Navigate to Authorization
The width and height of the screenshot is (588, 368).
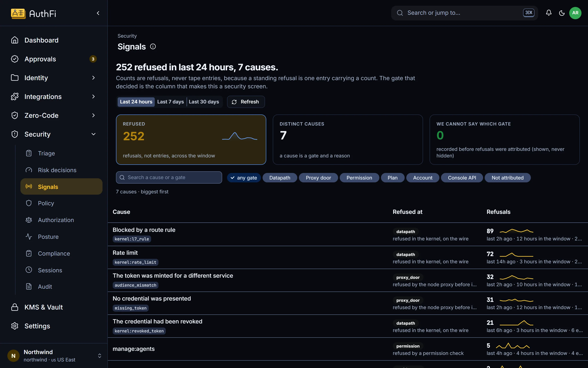click(61, 220)
